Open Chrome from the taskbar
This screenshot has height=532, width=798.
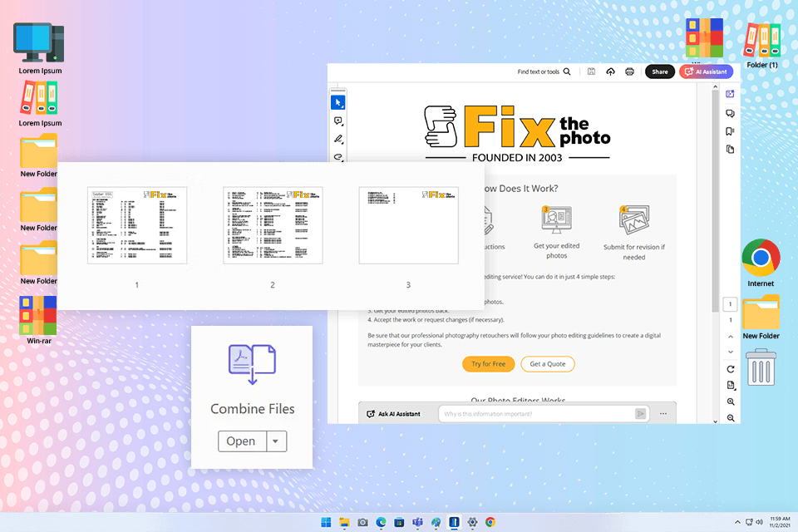click(490, 522)
